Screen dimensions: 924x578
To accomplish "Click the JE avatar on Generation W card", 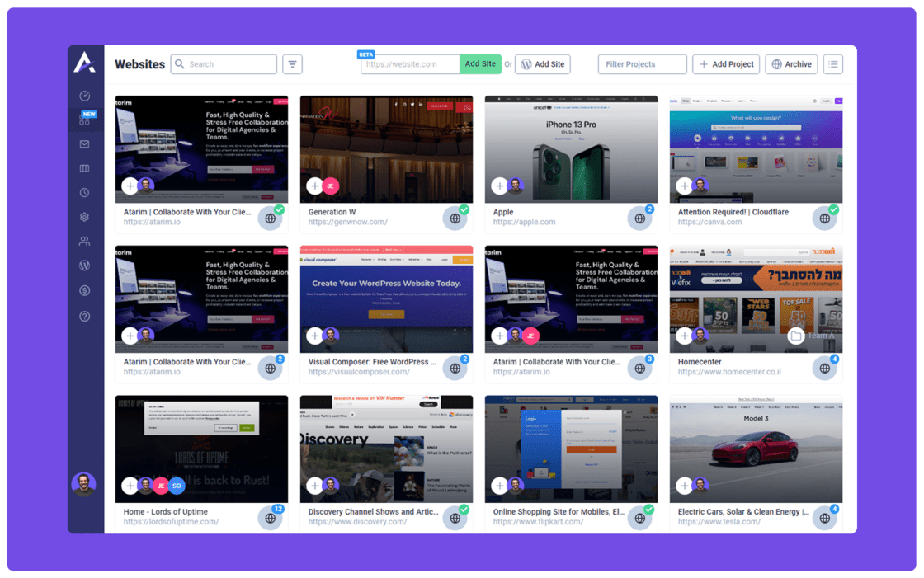I will (330, 186).
